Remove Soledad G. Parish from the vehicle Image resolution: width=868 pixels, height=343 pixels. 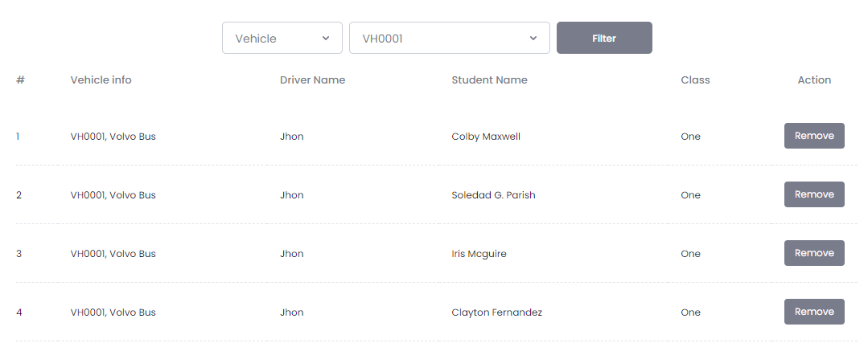(814, 195)
